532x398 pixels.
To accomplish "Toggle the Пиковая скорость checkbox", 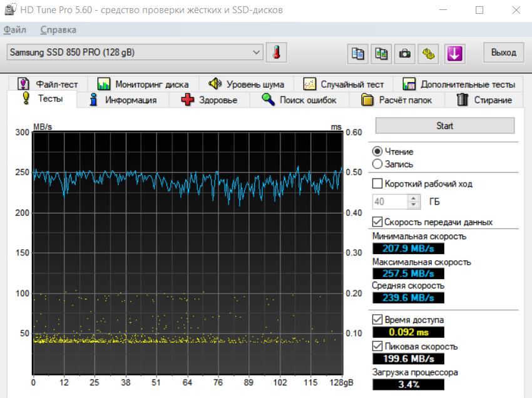I will tap(377, 346).
